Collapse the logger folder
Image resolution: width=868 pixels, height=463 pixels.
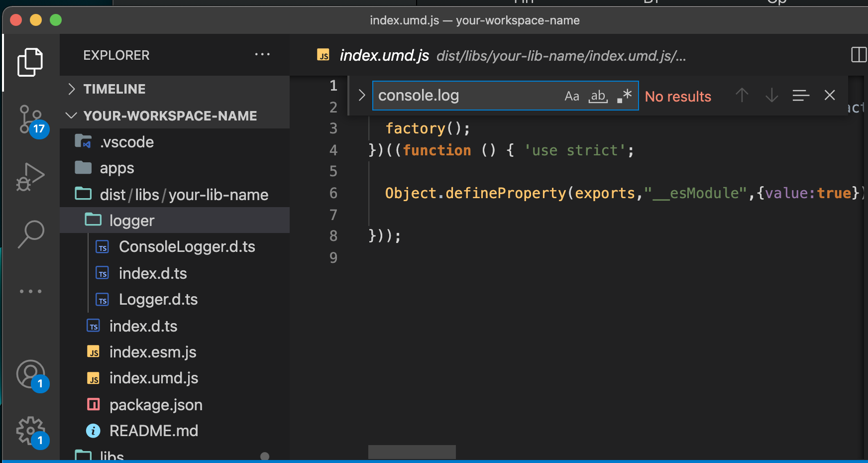click(x=175, y=221)
